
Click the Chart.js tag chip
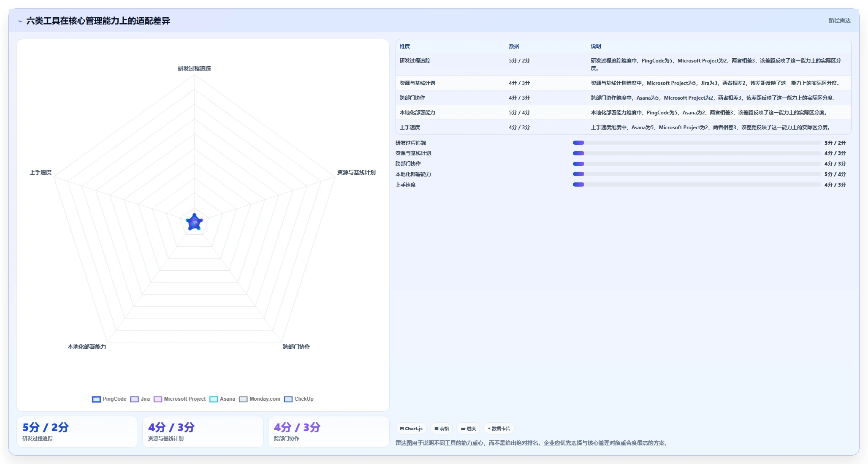pyautogui.click(x=411, y=429)
